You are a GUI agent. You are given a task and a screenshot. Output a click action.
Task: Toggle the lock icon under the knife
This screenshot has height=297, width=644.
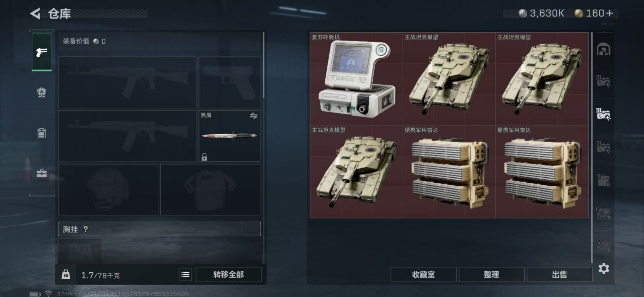pos(204,157)
